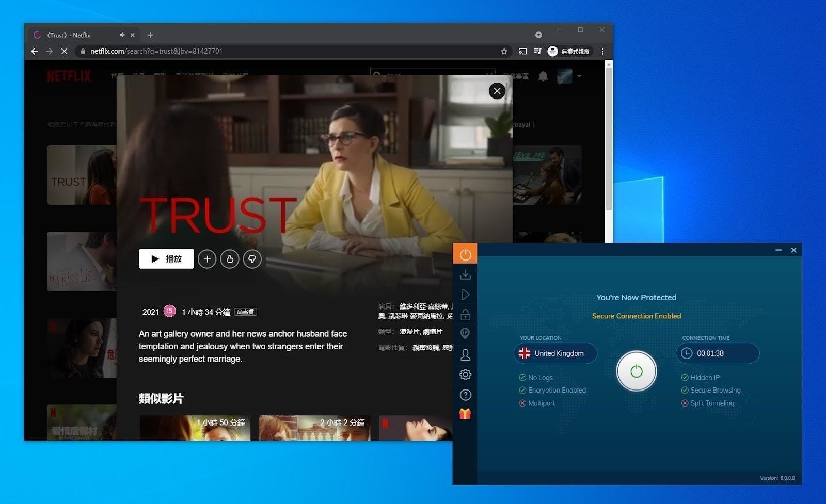Click the incognito 無痕式視窗 indicator
Screen dimensions: 826x504
pos(569,51)
